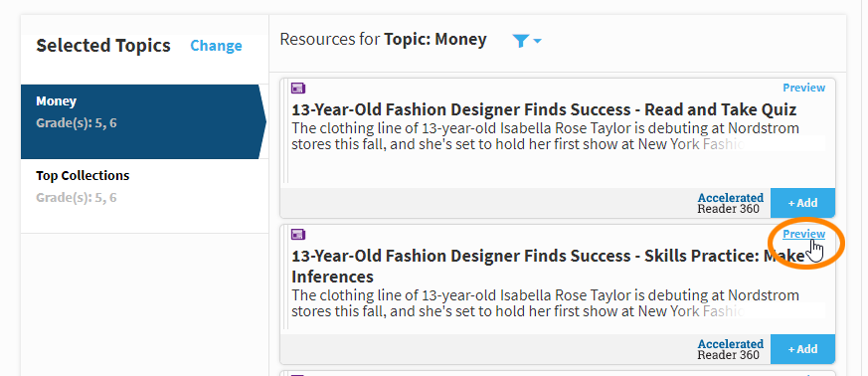Viewport: 868px width, 376px height.
Task: Add the Read and Take Quiz resource
Action: coord(802,203)
